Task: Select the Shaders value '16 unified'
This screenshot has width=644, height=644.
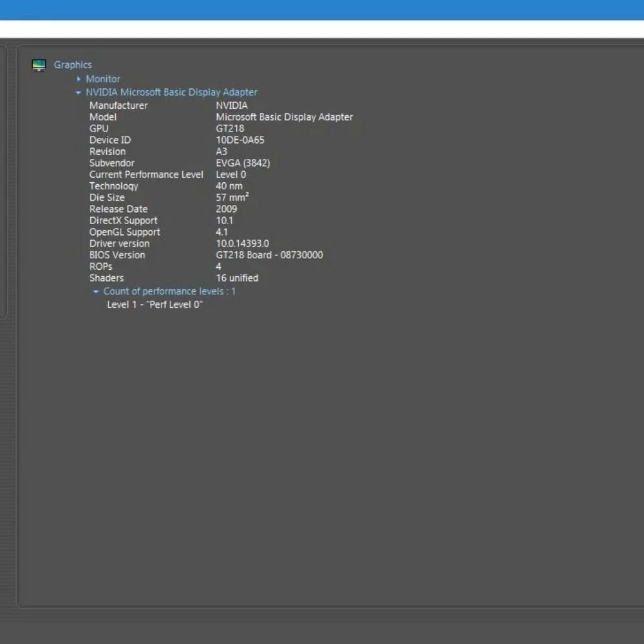Action: click(237, 278)
